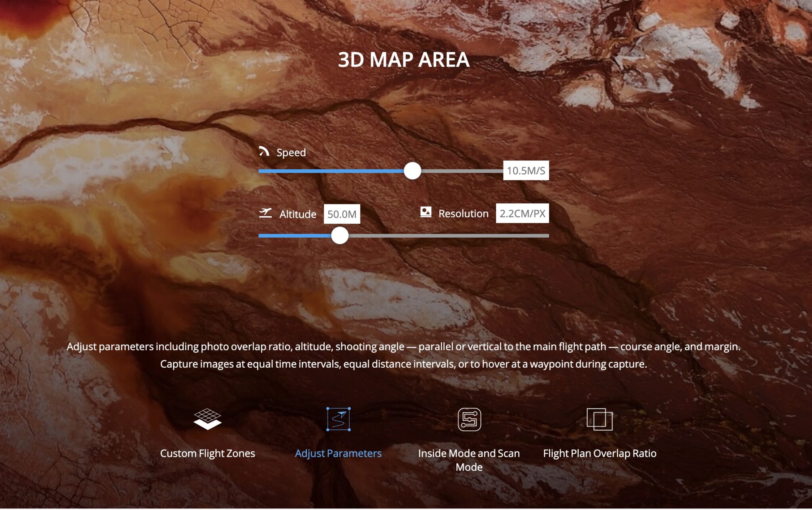Click the Flight Plan Overlap Ratio icon

point(599,419)
